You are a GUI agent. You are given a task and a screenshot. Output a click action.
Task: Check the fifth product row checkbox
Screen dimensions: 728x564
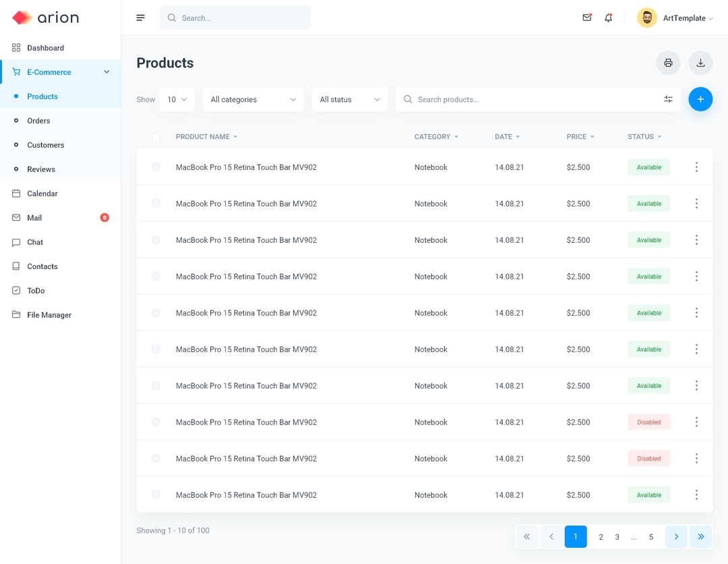[x=156, y=312]
